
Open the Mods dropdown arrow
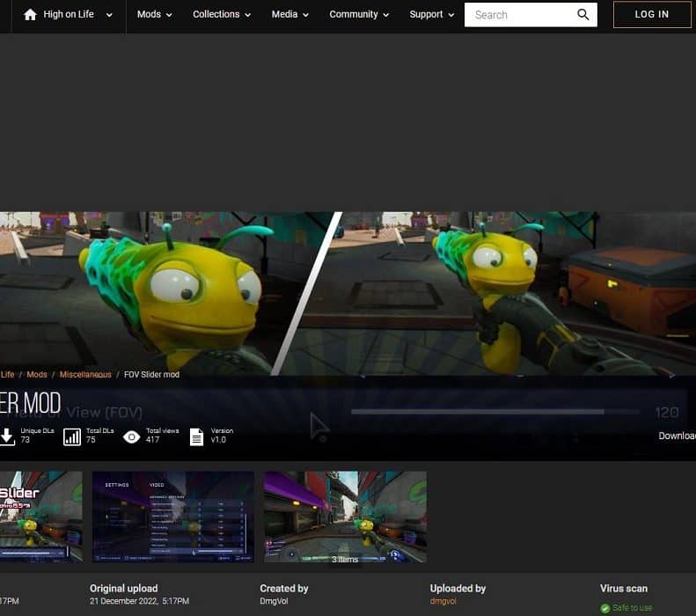coord(169,15)
